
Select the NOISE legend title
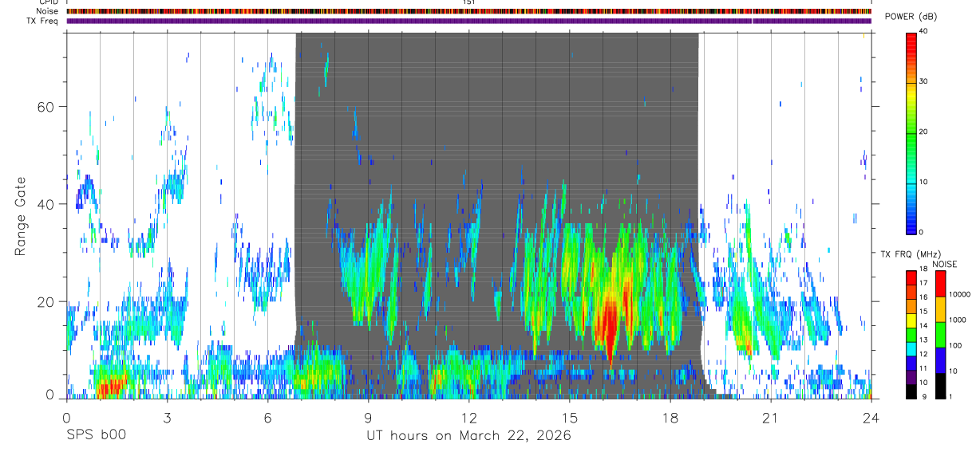click(944, 264)
